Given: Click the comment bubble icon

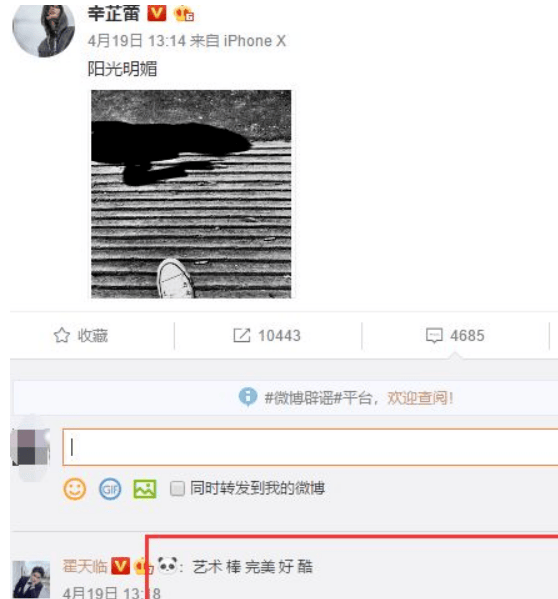Looking at the screenshot, I should [434, 336].
